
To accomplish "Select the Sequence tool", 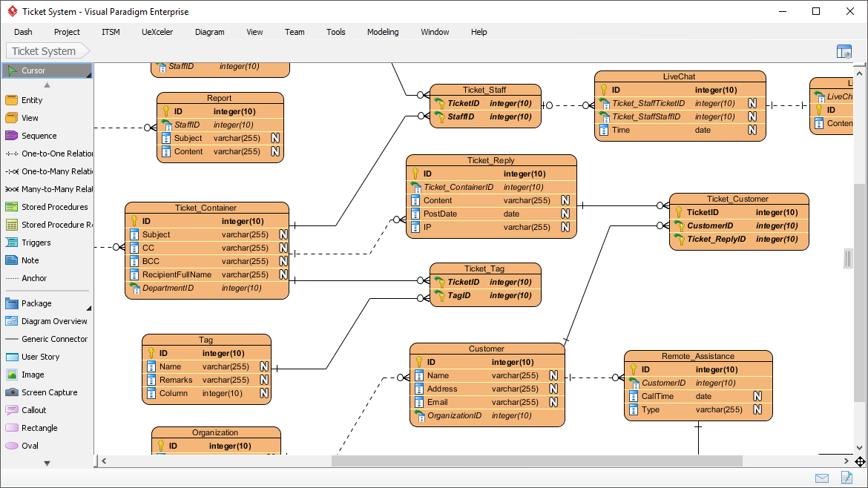I will click(36, 135).
